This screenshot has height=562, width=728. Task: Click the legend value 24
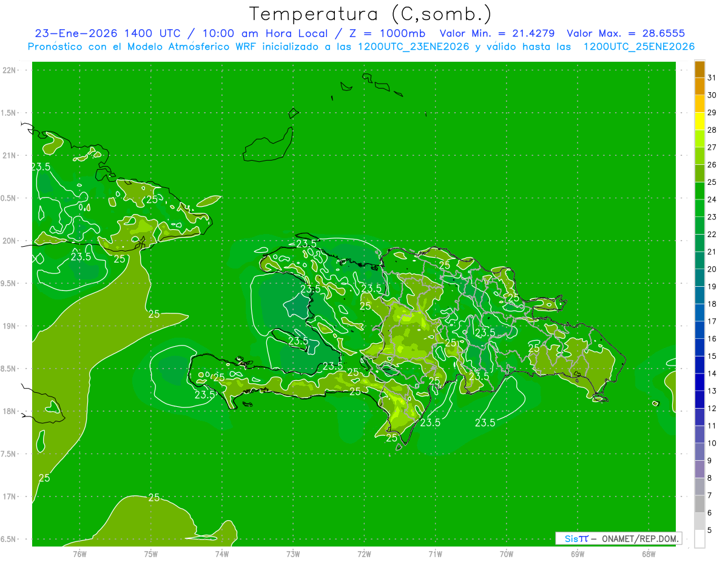point(712,199)
